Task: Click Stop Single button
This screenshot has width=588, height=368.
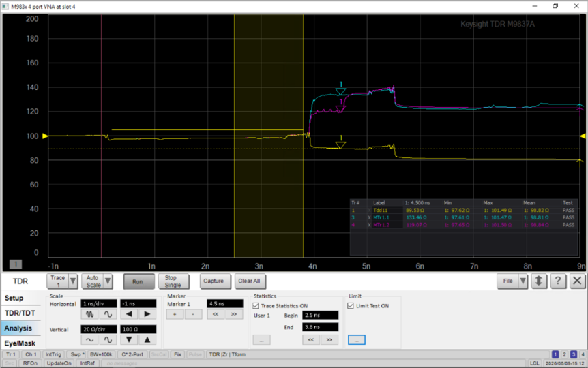Action: tap(174, 281)
